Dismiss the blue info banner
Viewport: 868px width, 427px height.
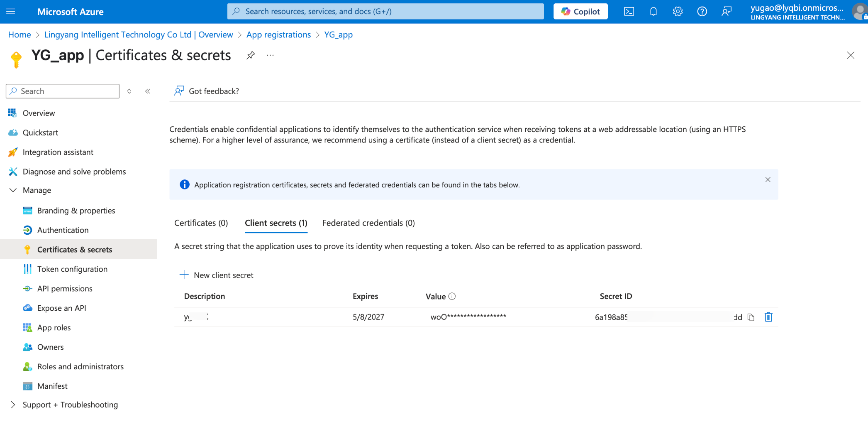[x=768, y=179]
